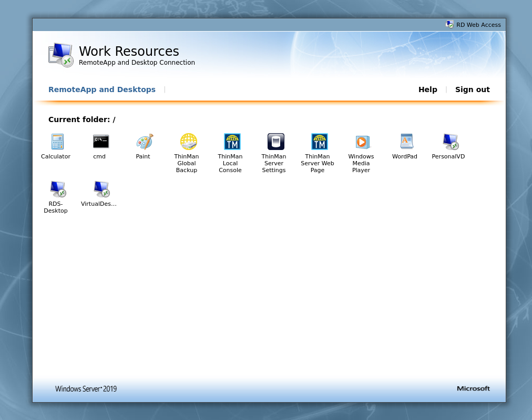This screenshot has height=420, width=532.
Task: Open the WordPad RemoteApp icon
Action: tap(406, 142)
